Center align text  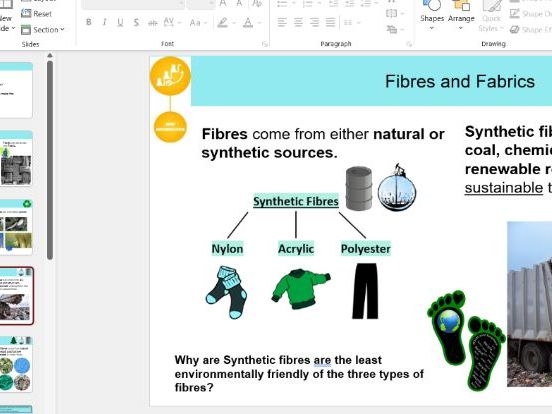coord(298,23)
